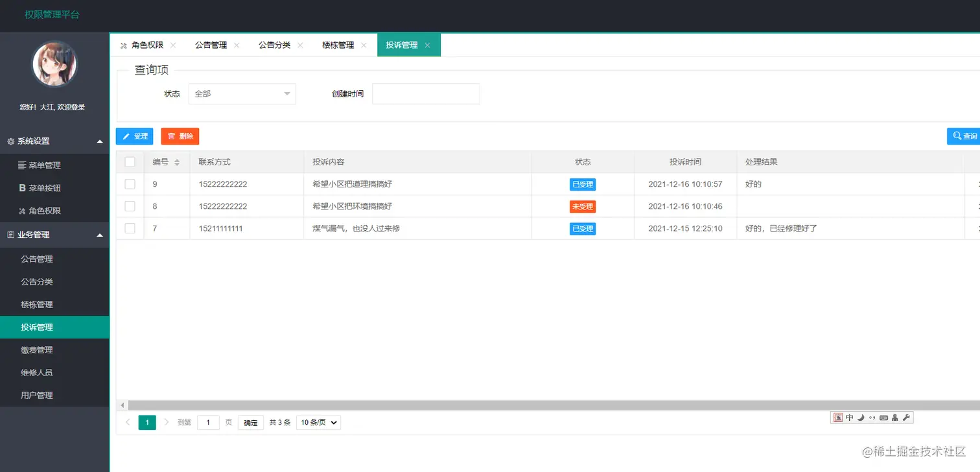The image size is (980, 472).
Task: Toggle the 中 Chinese/English mode icon
Action: coord(849,418)
